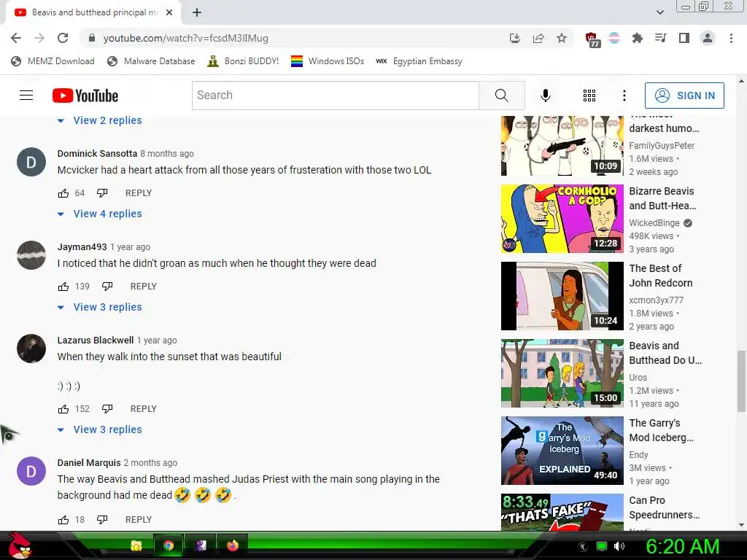Open the MEMZ Download bookmark
The height and width of the screenshot is (560, 747).
click(x=53, y=61)
